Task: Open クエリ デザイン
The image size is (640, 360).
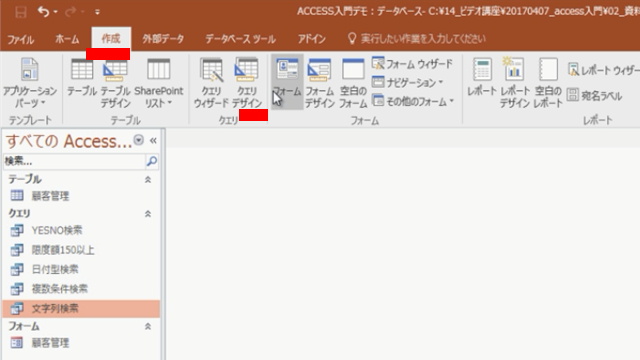Action: pos(247,83)
